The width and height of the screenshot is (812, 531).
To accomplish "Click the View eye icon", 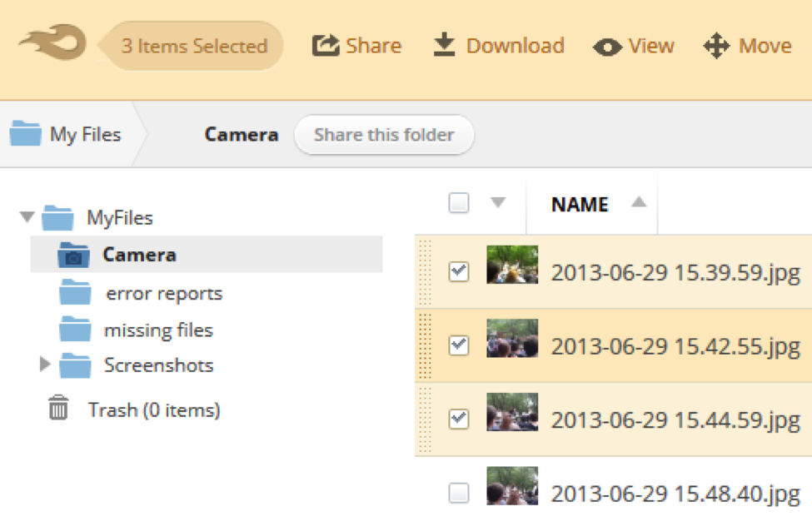I will click(x=607, y=47).
